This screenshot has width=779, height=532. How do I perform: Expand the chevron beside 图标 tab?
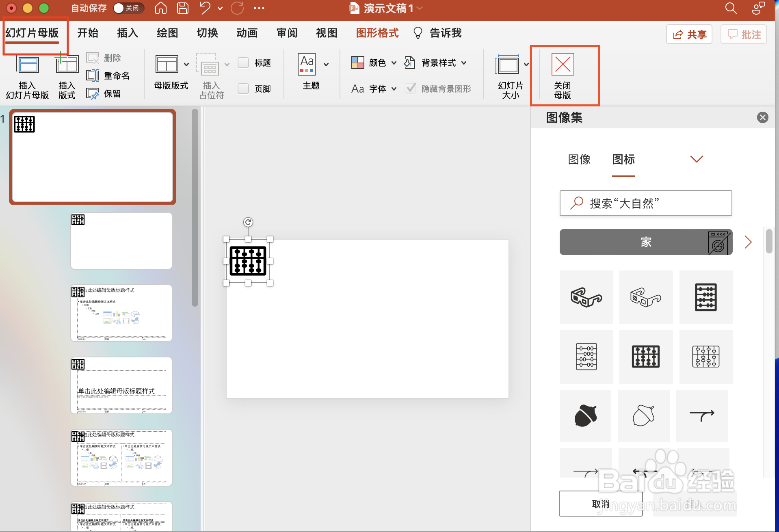[x=696, y=159]
